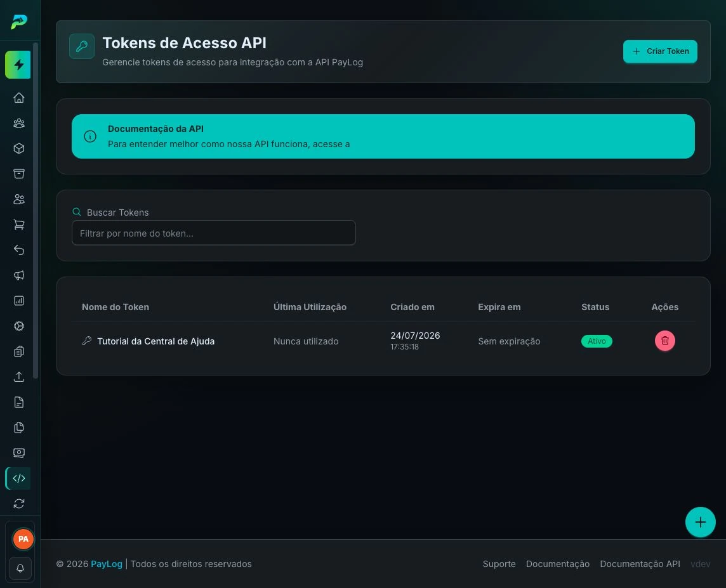Open the Documentação API footer link
This screenshot has width=726, height=588.
pos(640,564)
